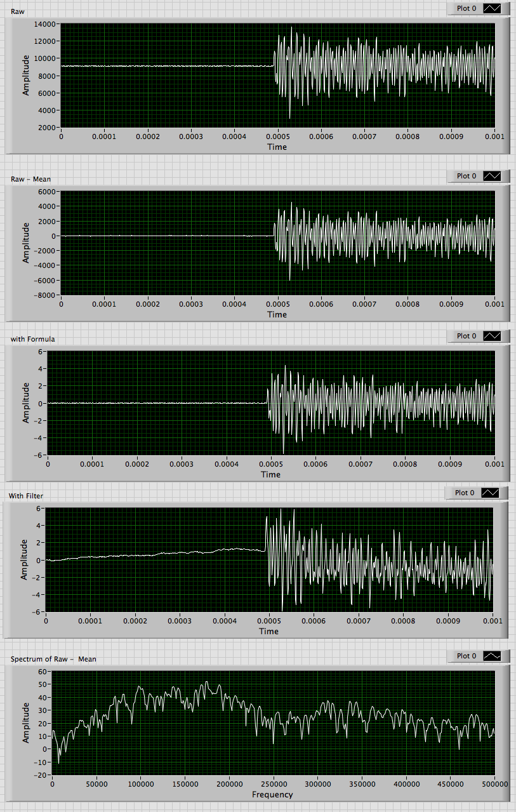Click the 100000 tick on Frequency axis
This screenshot has height=812, width=516.
click(x=140, y=784)
